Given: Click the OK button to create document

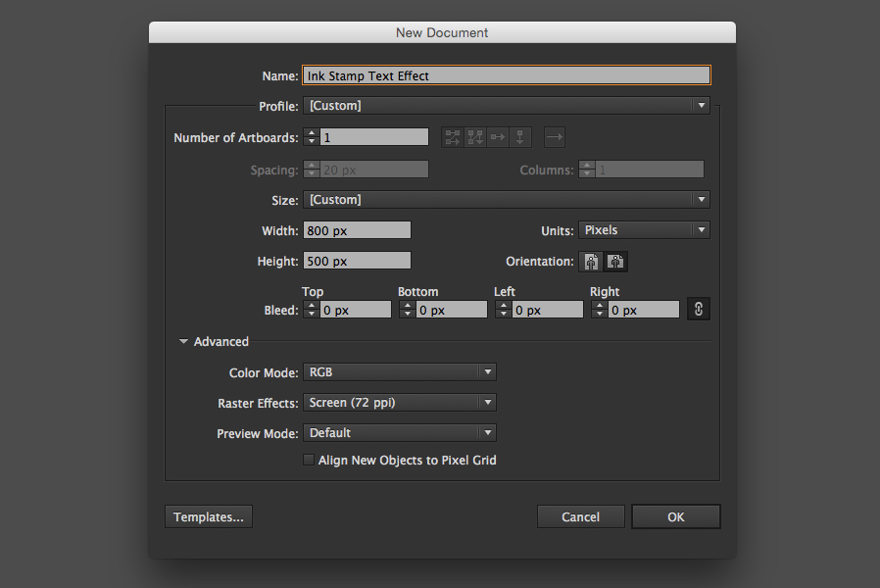Looking at the screenshot, I should pos(675,516).
